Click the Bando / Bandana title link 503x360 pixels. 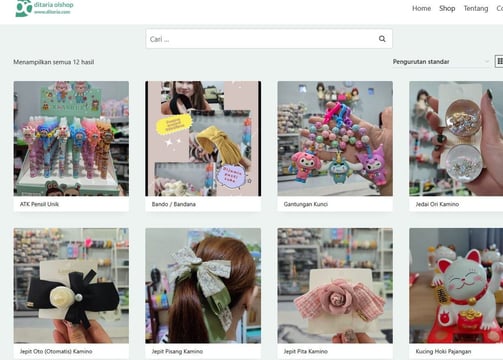[174, 204]
